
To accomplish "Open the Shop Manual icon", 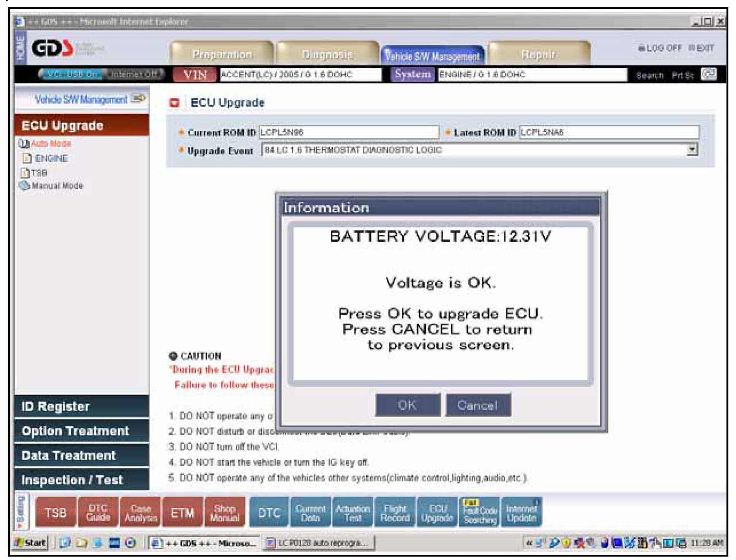I will coord(225,512).
